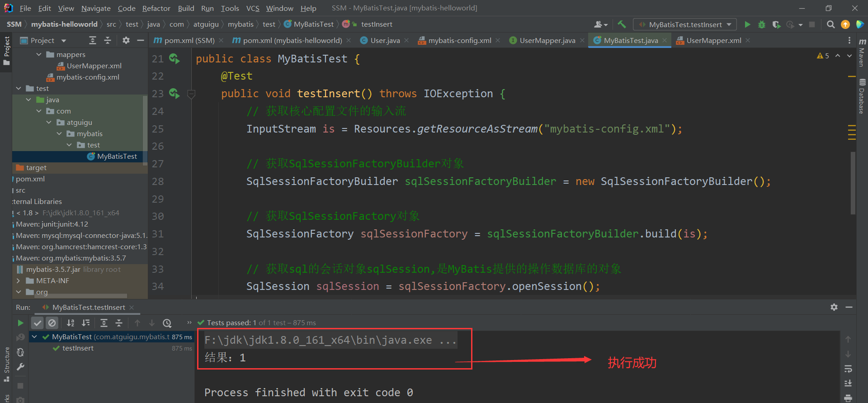Click run gutter icon beside class MyBatisTest
This screenshot has height=403, width=868.
(x=174, y=58)
